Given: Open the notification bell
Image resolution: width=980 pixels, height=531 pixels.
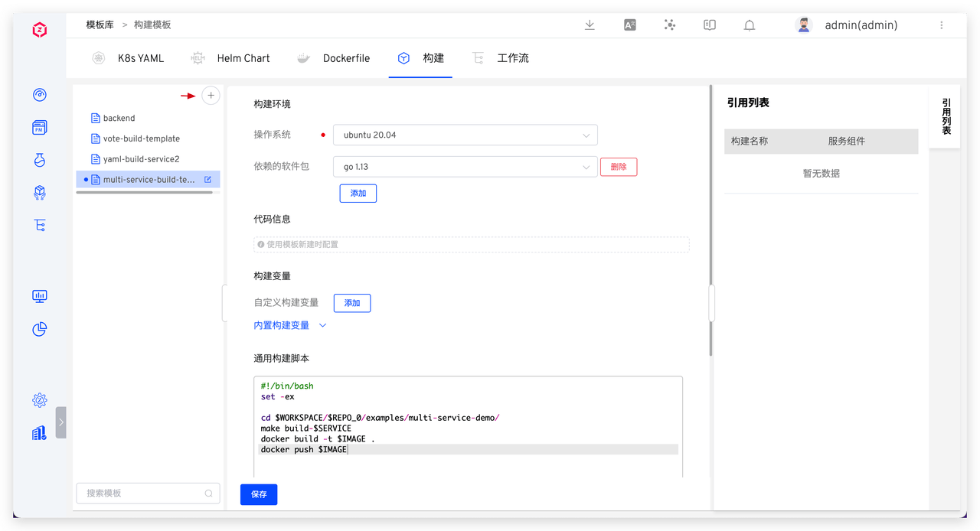Looking at the screenshot, I should (x=750, y=25).
